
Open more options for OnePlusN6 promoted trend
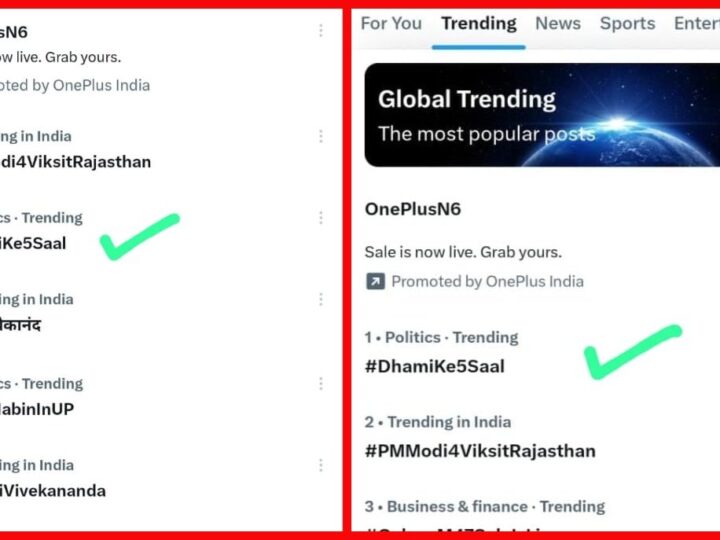321,31
